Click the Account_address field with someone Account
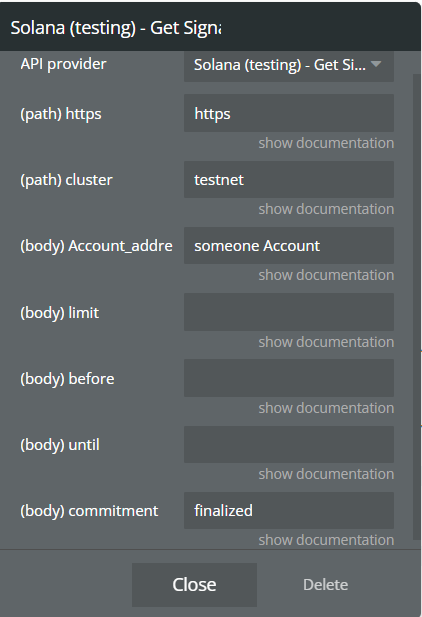 [289, 246]
